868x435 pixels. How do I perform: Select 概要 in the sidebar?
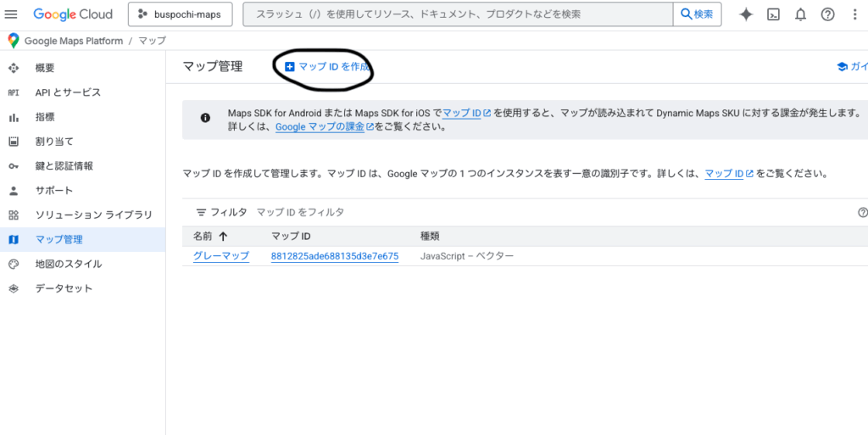[x=45, y=68]
